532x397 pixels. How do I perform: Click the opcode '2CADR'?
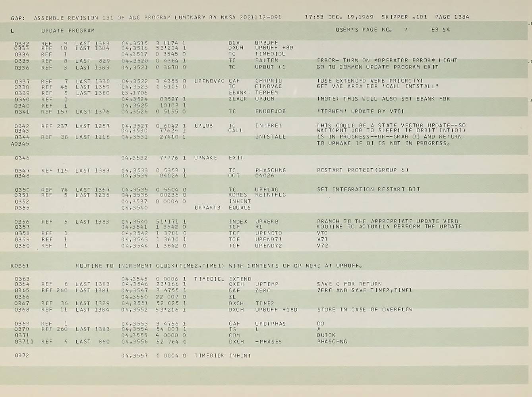238,99
